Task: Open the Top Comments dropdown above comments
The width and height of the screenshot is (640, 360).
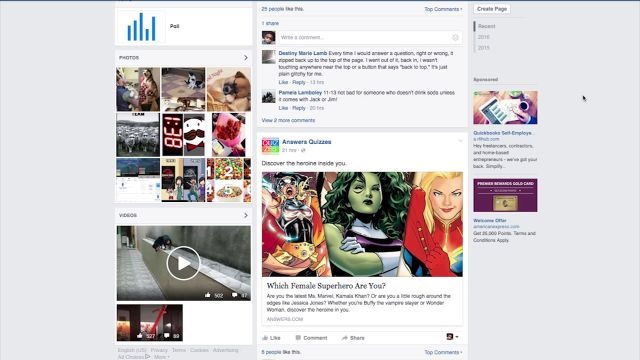Action: click(x=443, y=9)
